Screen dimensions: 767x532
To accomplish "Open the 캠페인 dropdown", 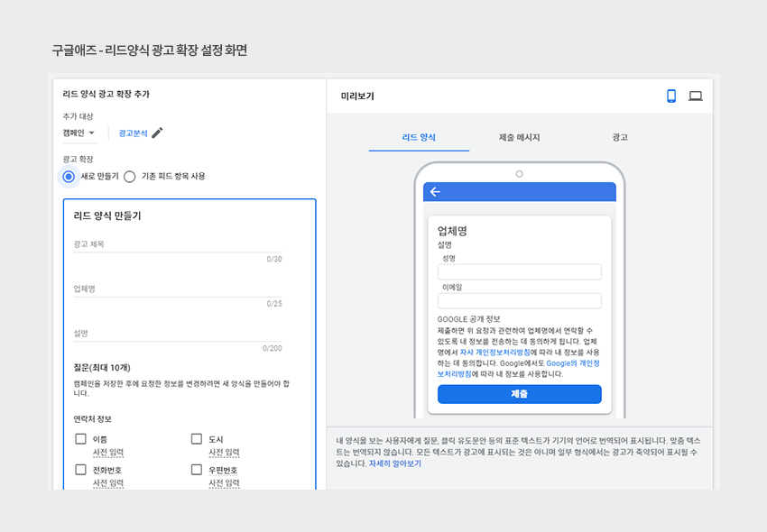I will pos(79,133).
